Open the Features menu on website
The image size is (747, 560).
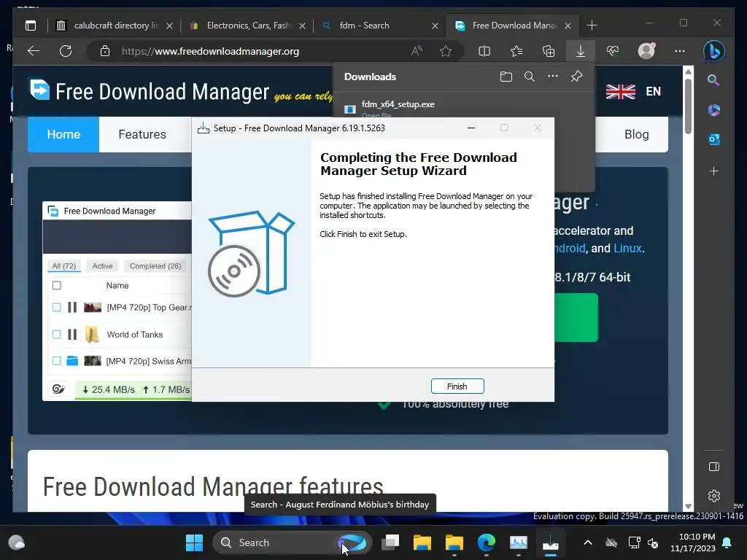(x=142, y=134)
